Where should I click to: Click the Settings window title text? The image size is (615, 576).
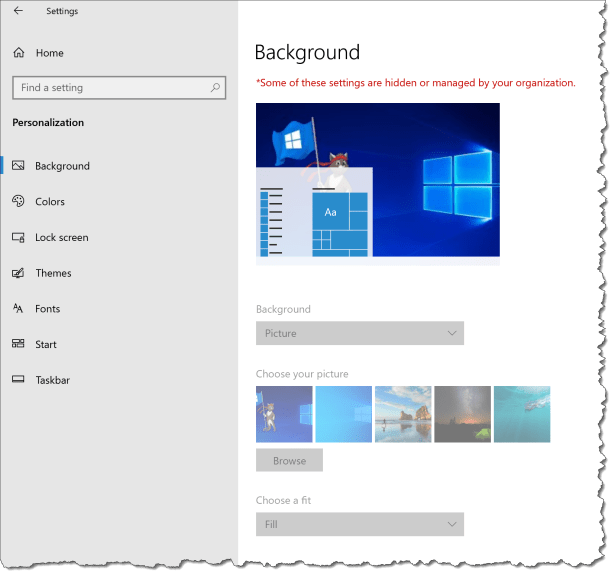tap(62, 11)
